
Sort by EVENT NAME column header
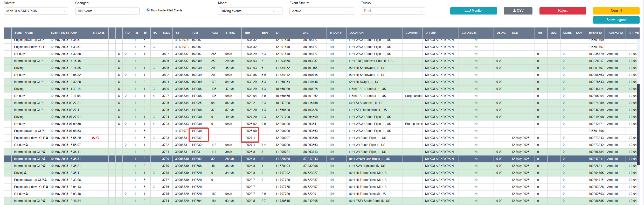pos(24,33)
